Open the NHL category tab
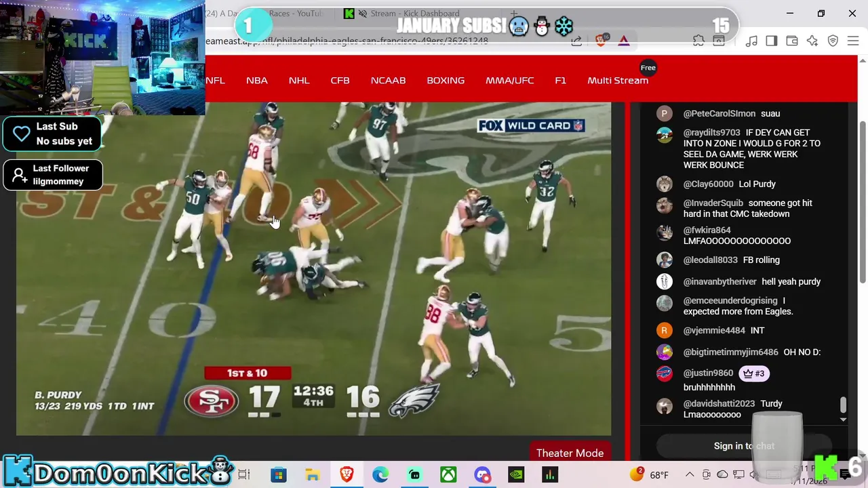Viewport: 868px width, 488px height. click(299, 80)
